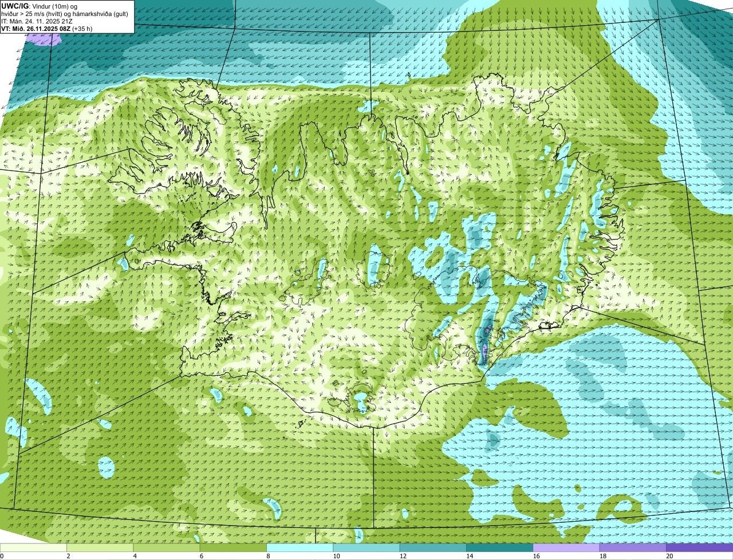Click the green 4–6 m/s legend swatch
733x560 pixels.
(x=167, y=547)
